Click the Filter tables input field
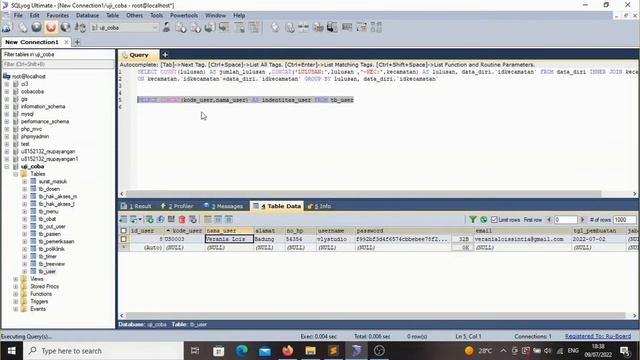 tap(58, 64)
